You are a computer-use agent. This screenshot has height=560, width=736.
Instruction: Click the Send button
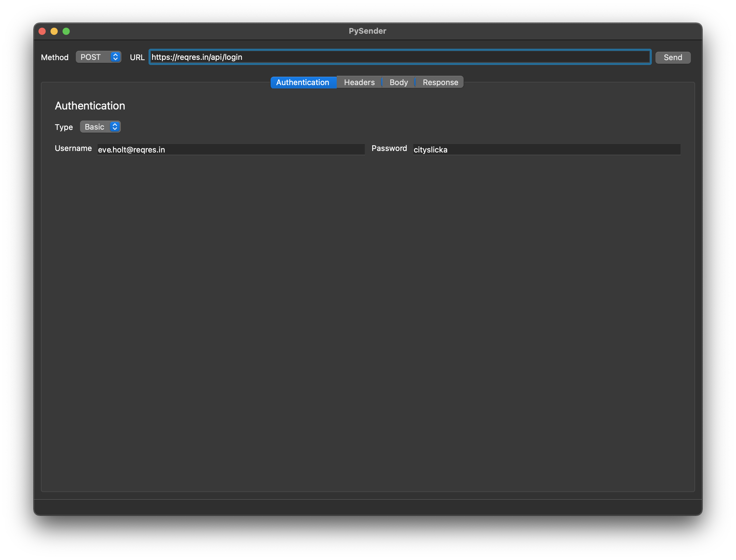(x=673, y=57)
